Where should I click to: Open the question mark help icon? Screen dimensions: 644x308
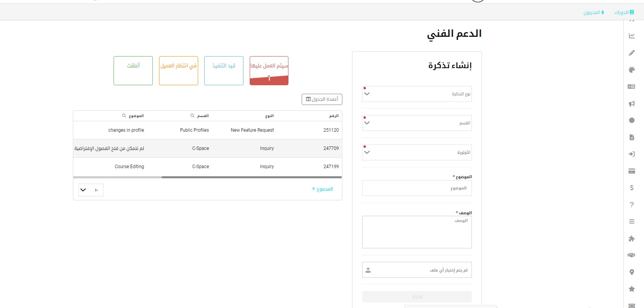pos(632,205)
